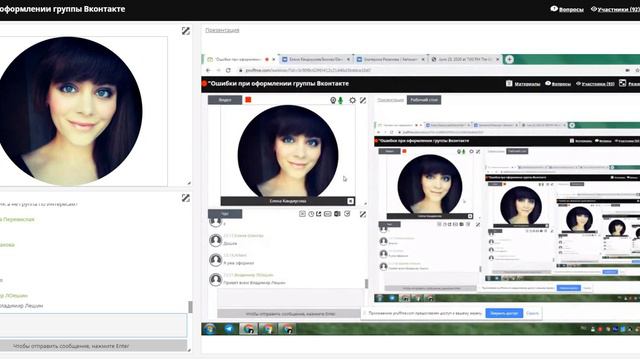
Task: Open Материалы in the largest shared webinar header
Action: tap(523, 84)
